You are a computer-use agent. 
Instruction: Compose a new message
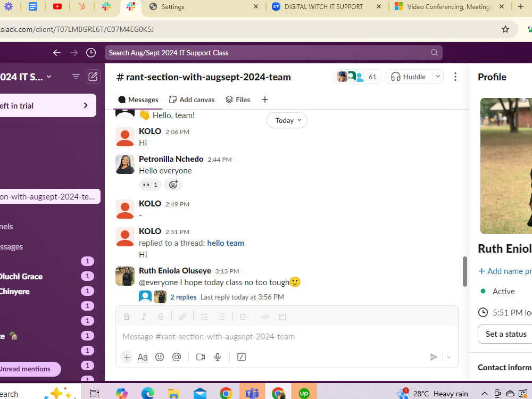click(x=93, y=77)
